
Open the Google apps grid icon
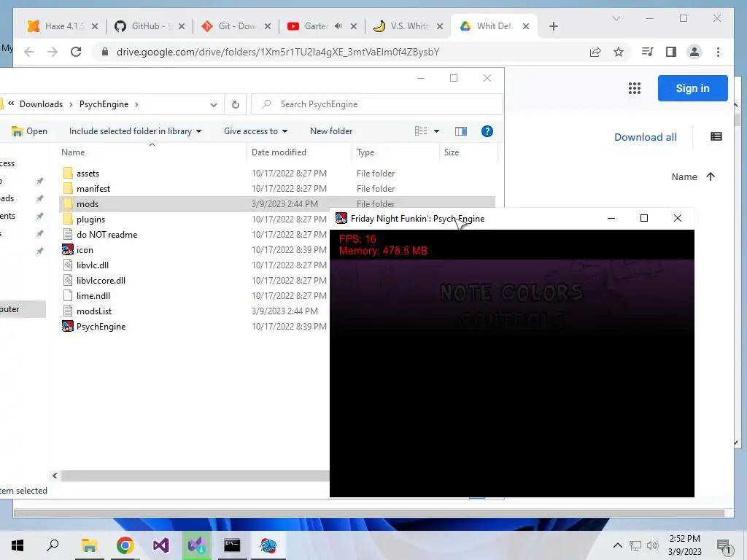tap(635, 88)
